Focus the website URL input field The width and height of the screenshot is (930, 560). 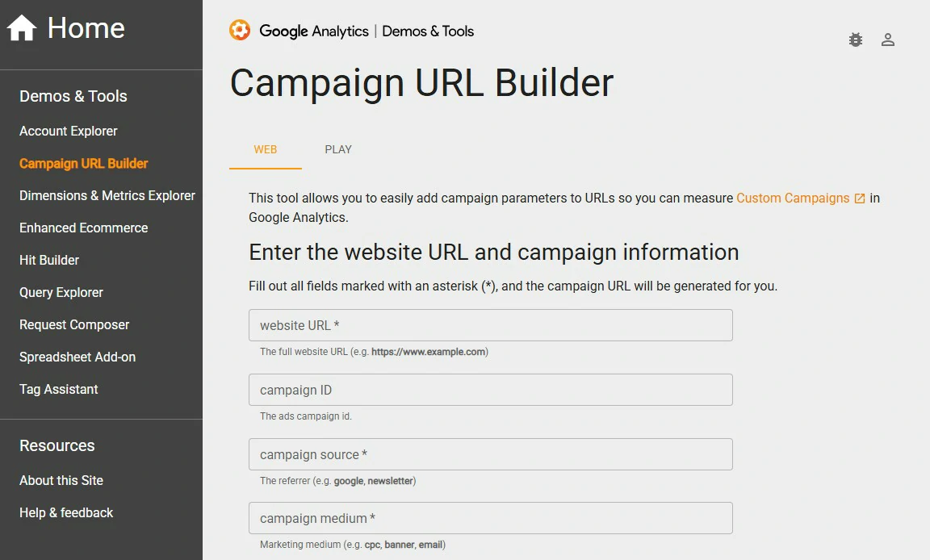(x=491, y=325)
